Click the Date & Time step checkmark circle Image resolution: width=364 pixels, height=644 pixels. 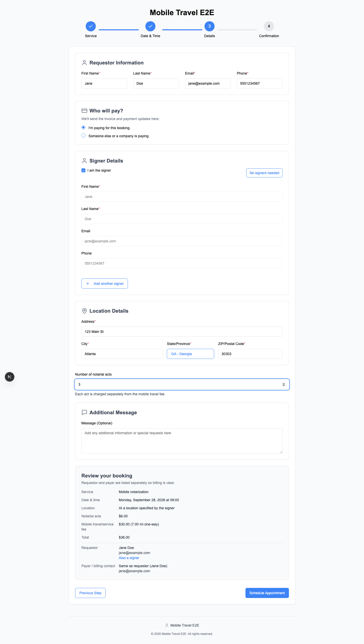[x=150, y=26]
